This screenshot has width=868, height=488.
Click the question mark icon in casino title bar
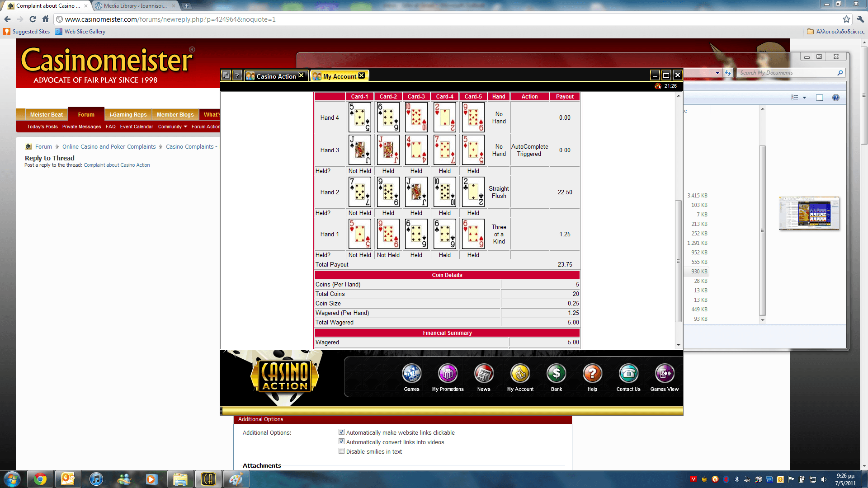(237, 75)
